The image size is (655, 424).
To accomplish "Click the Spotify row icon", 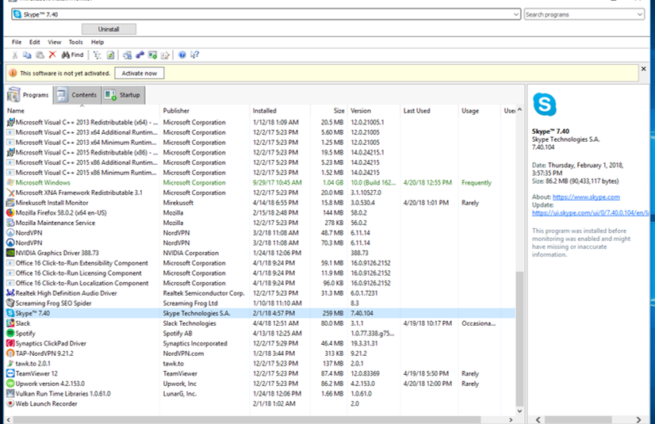I will click(10, 333).
